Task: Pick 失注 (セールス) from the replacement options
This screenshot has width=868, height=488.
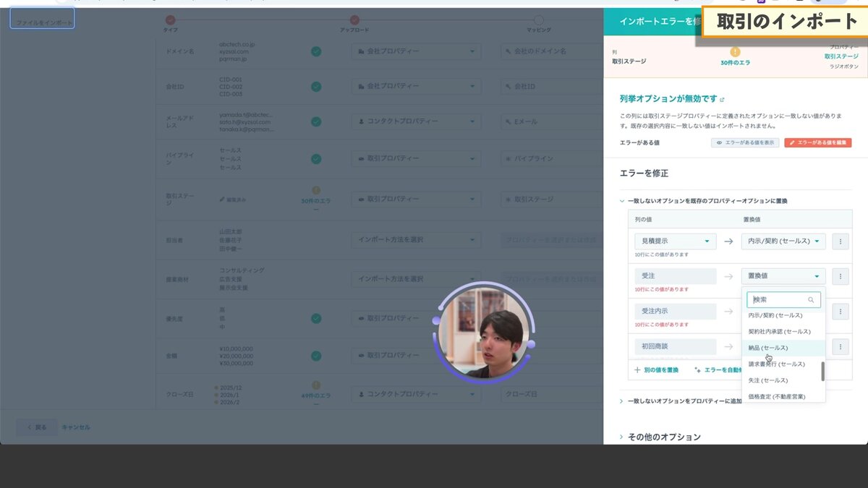Action: (x=768, y=380)
